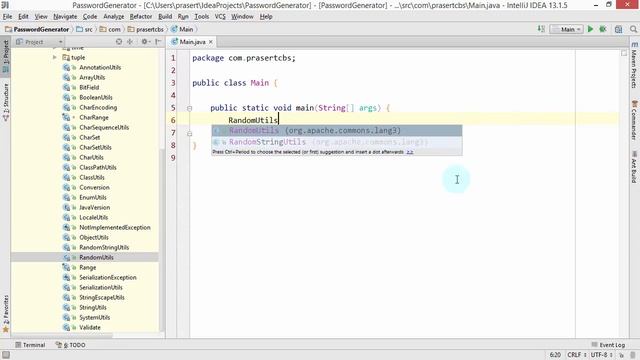Open the File menu

[x=7, y=16]
